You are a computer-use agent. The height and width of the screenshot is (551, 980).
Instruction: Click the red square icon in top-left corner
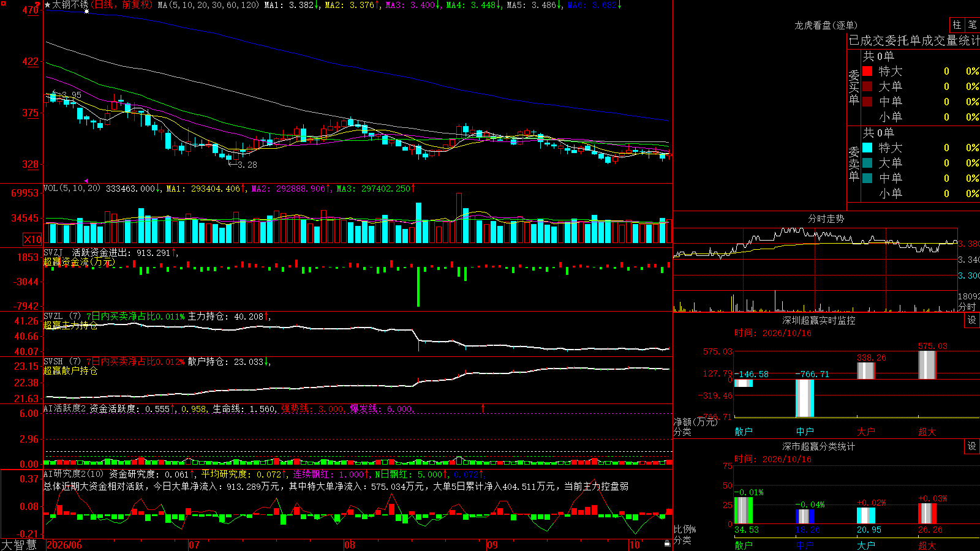click(3, 4)
